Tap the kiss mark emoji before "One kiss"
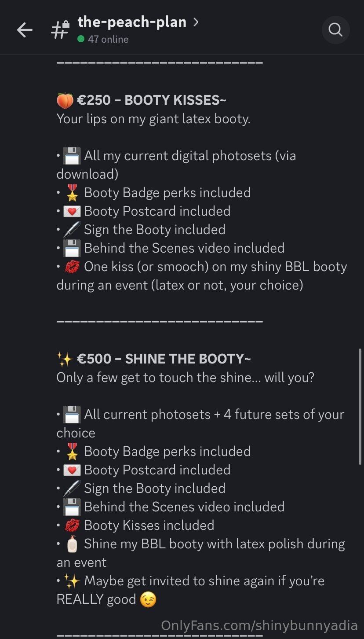Screen dimensions: 364x639 (x=72, y=267)
